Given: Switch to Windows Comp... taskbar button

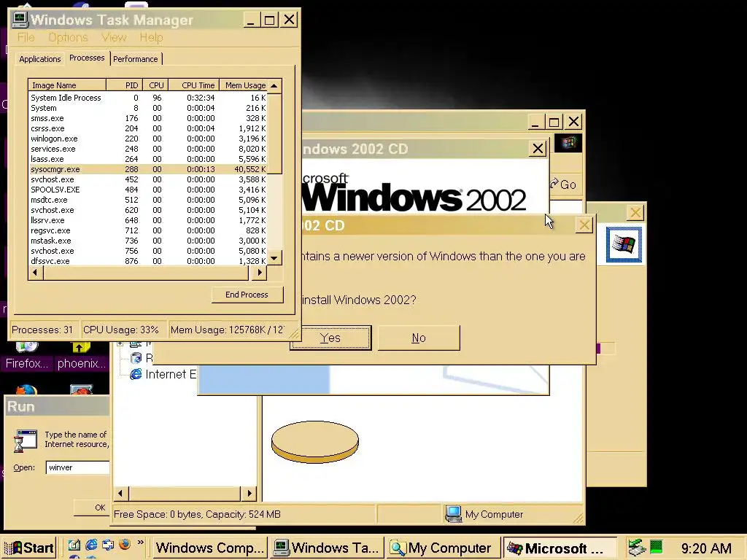Looking at the screenshot, I should [x=209, y=548].
